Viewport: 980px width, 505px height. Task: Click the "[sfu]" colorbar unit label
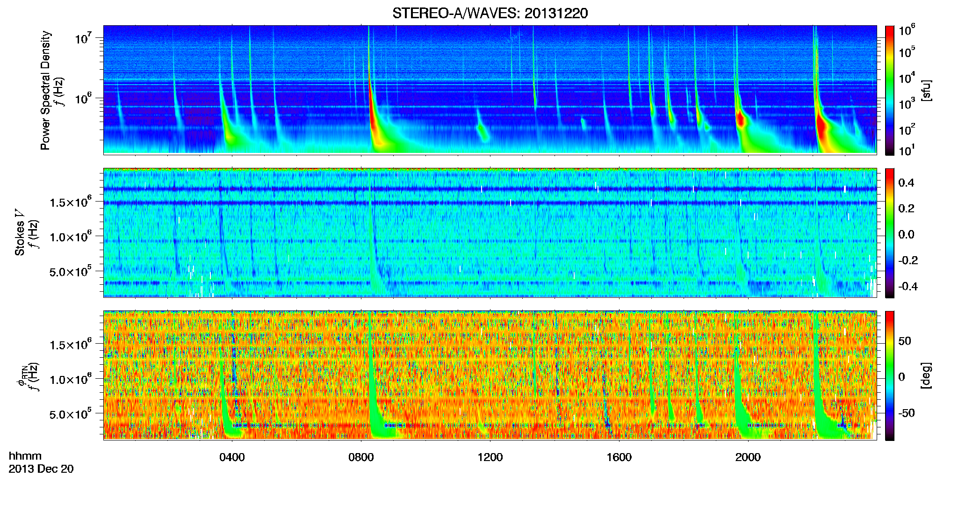[x=926, y=90]
